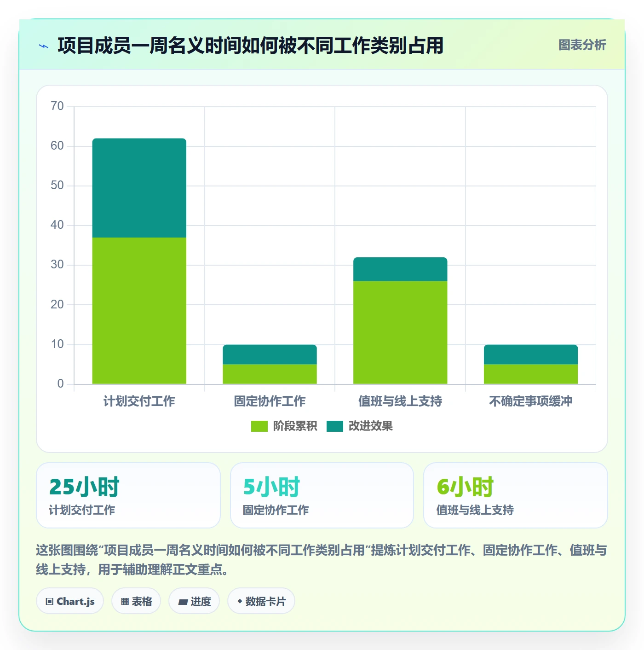644x650 pixels.
Task: Click the lightning icon beside the chart title
Action: (44, 46)
